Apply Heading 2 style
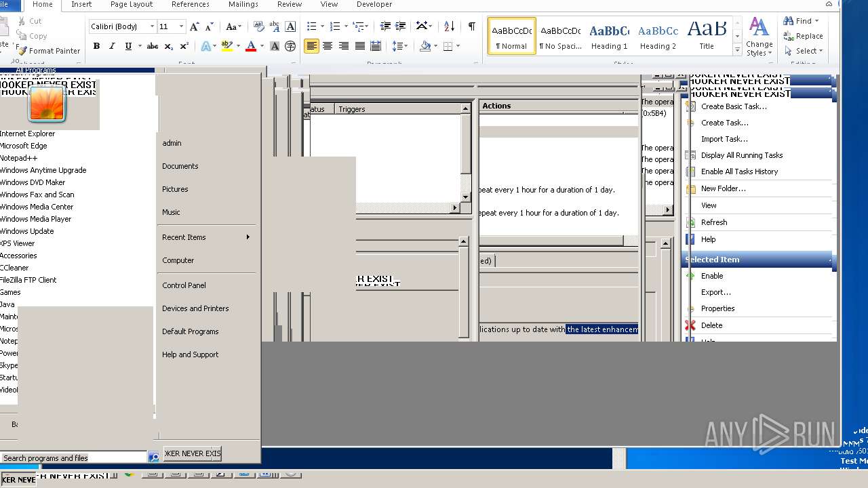This screenshot has height=488, width=868. pyautogui.click(x=658, y=36)
